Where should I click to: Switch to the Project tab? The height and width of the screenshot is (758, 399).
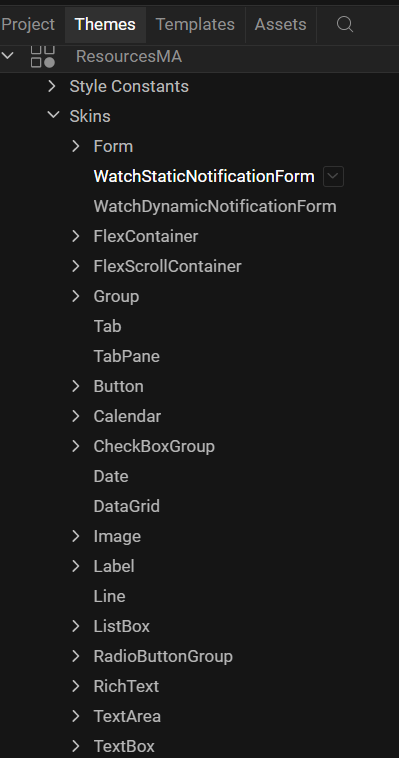(x=28, y=24)
